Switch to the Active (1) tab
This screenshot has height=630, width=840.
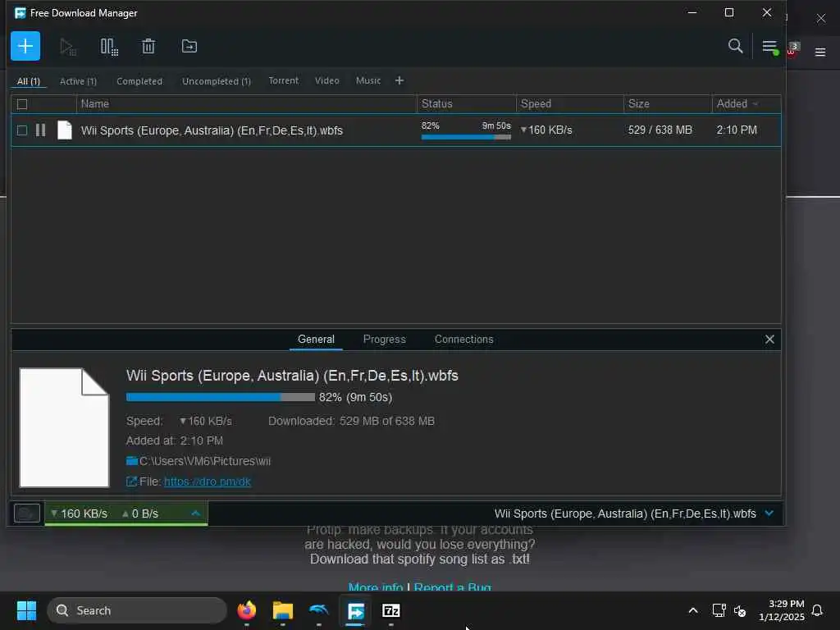[x=78, y=81]
